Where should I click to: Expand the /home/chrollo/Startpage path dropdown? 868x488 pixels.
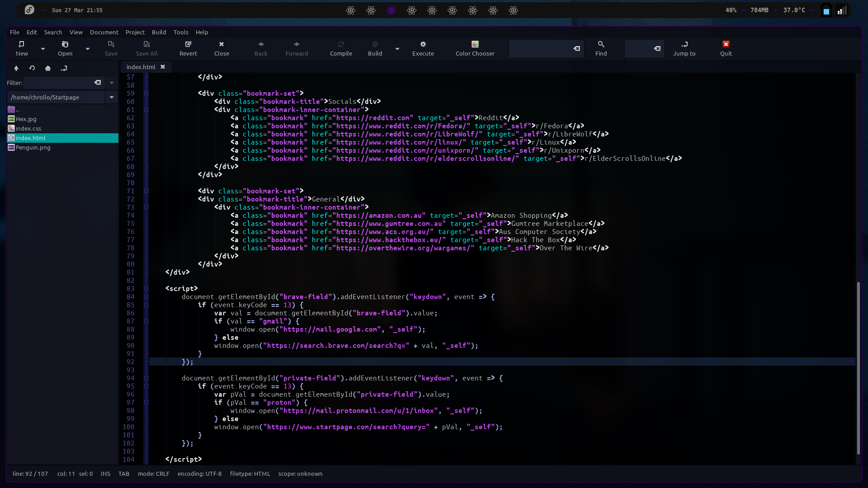112,97
